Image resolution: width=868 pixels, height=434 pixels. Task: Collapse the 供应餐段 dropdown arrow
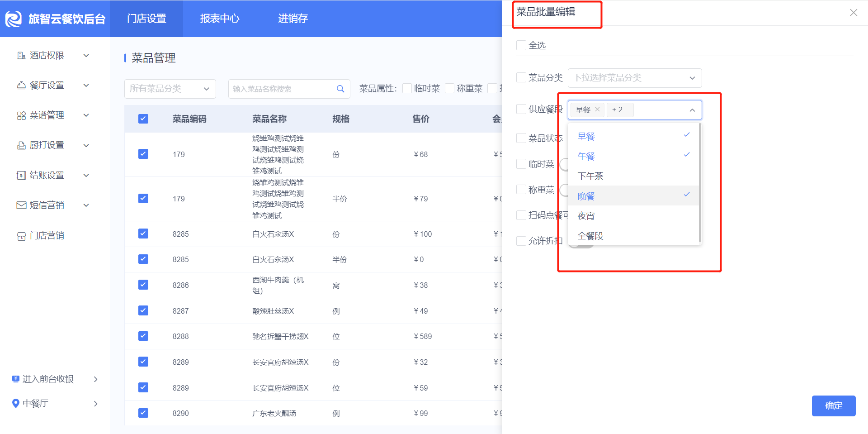[692, 110]
